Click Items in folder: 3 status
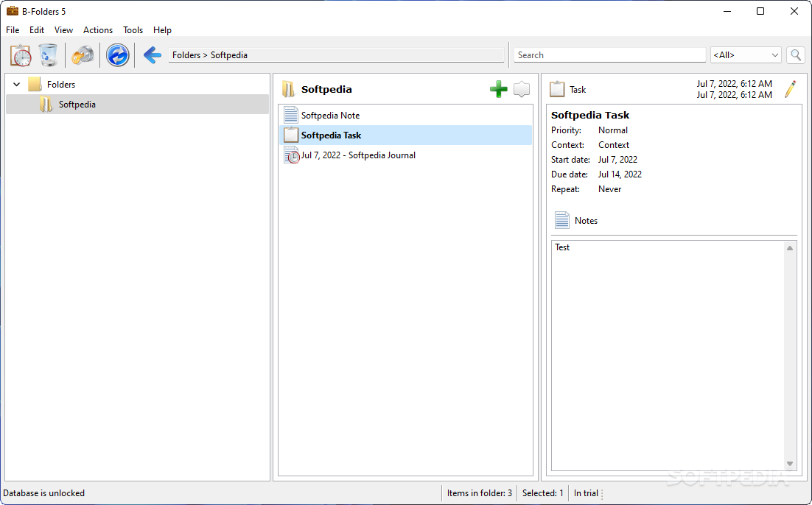The height and width of the screenshot is (505, 812). click(x=480, y=493)
